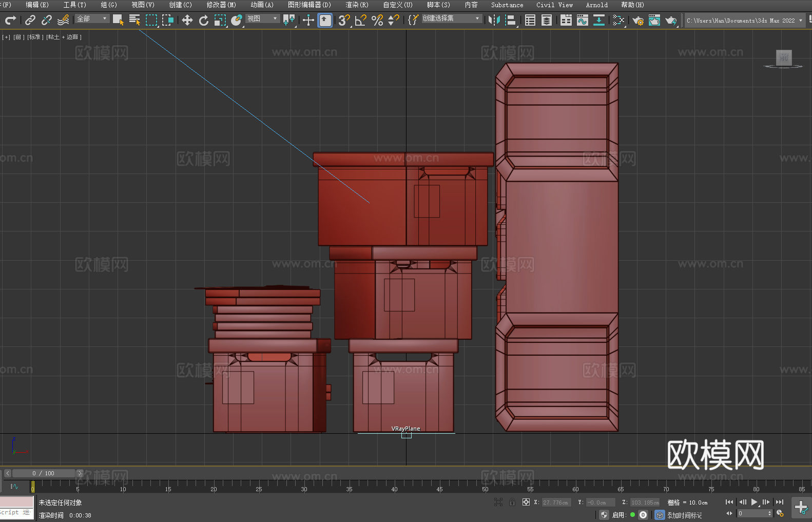Toggle Selection Lock padlock icon
812x522 pixels.
pyautogui.click(x=512, y=502)
